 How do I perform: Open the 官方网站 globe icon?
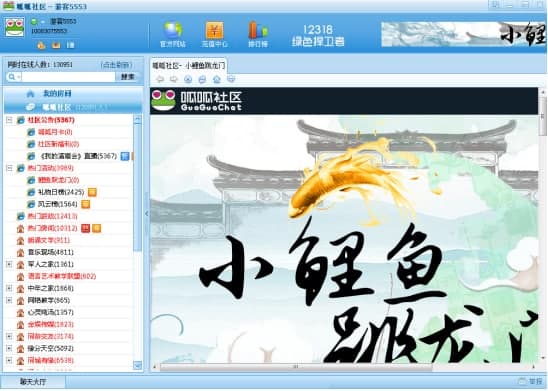(172, 34)
